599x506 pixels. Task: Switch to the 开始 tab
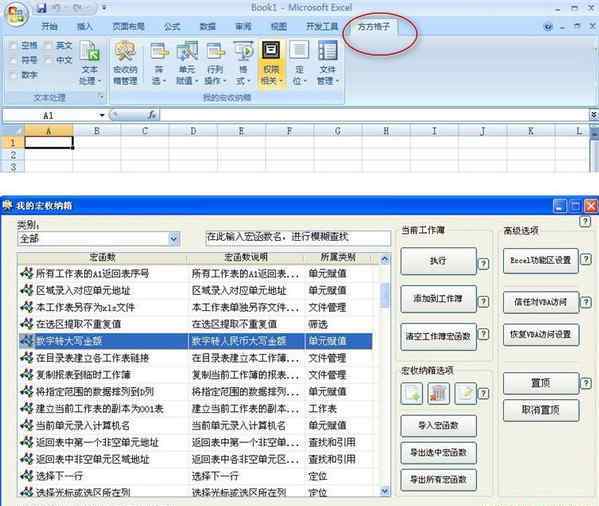pyautogui.click(x=49, y=26)
